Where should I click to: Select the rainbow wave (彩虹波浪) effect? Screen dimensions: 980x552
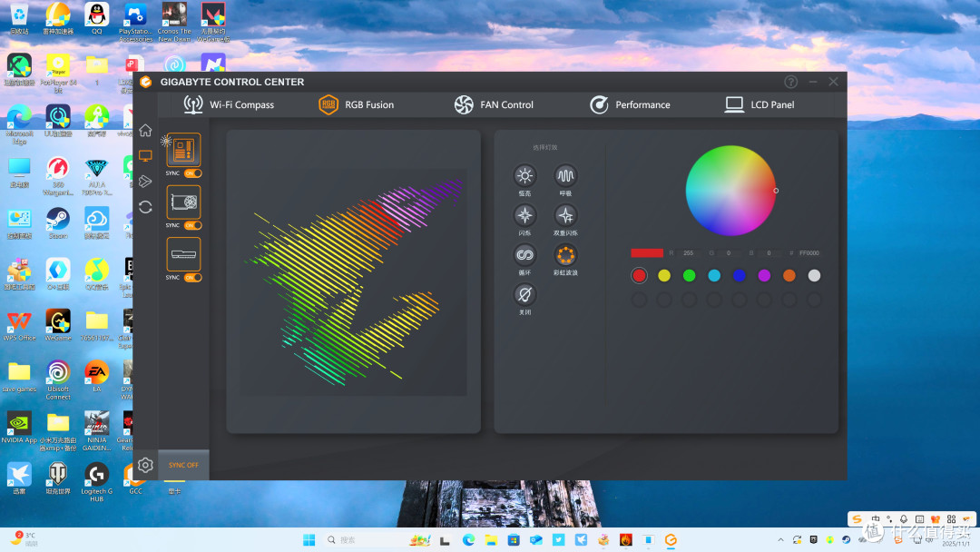pos(565,255)
